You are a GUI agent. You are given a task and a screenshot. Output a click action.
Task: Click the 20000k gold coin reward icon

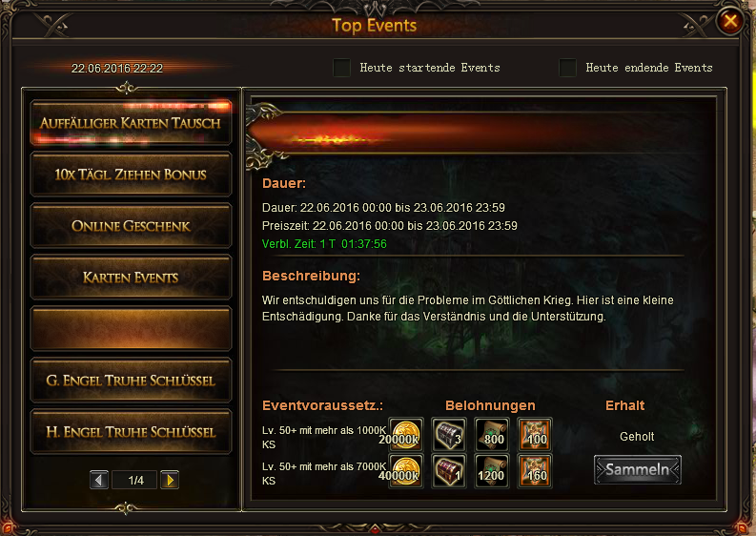click(406, 434)
